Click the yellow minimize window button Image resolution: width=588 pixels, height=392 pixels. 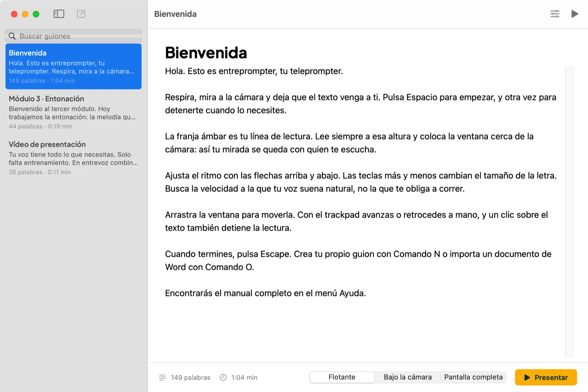click(x=25, y=14)
